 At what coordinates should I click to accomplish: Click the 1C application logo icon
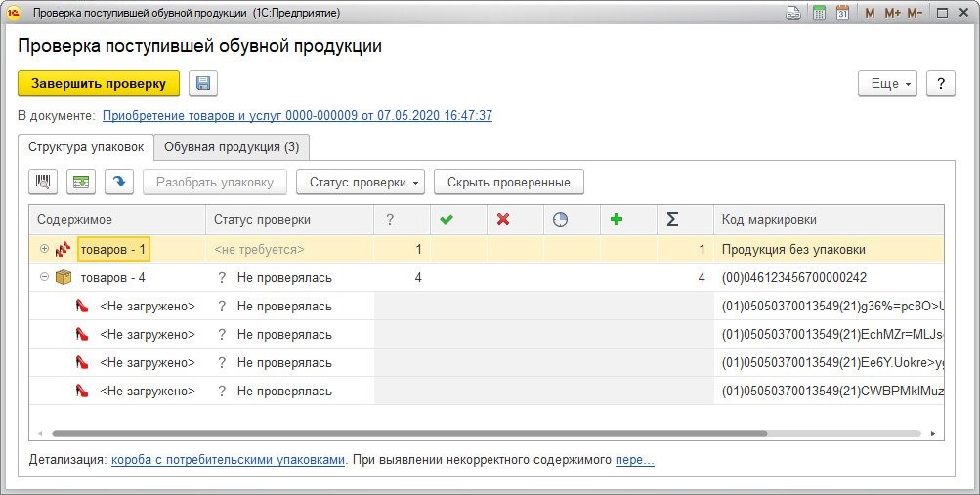coord(14,13)
